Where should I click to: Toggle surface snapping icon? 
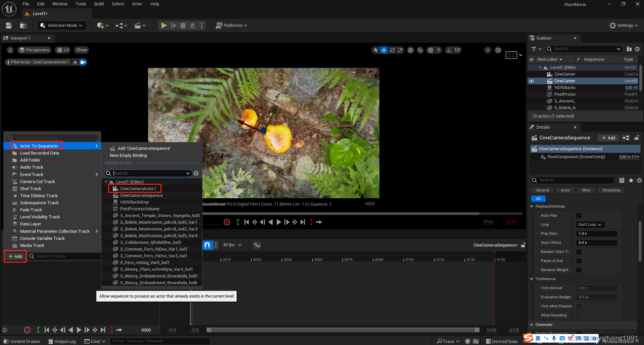pyautogui.click(x=420, y=50)
